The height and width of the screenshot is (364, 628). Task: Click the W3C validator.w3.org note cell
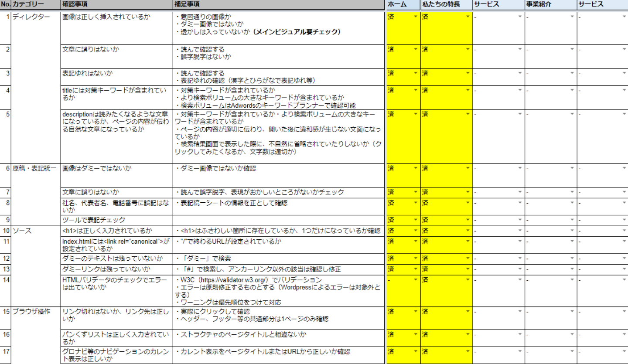pos(278,291)
